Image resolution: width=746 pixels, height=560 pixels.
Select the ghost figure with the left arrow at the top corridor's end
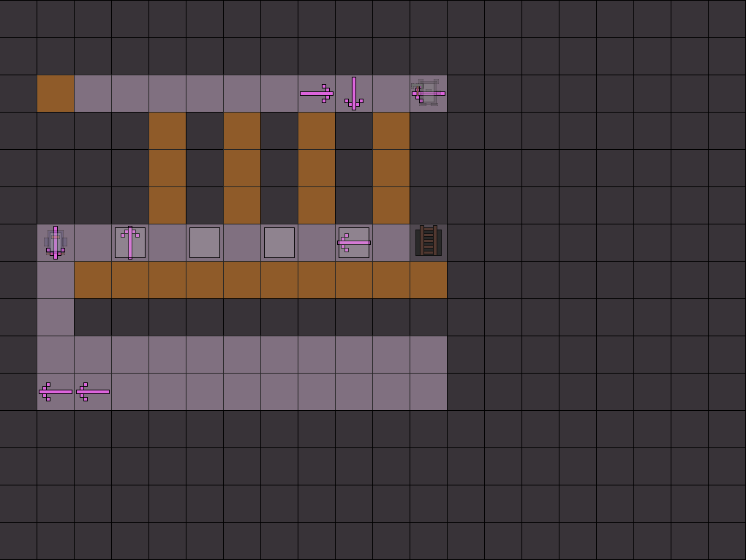(x=428, y=93)
